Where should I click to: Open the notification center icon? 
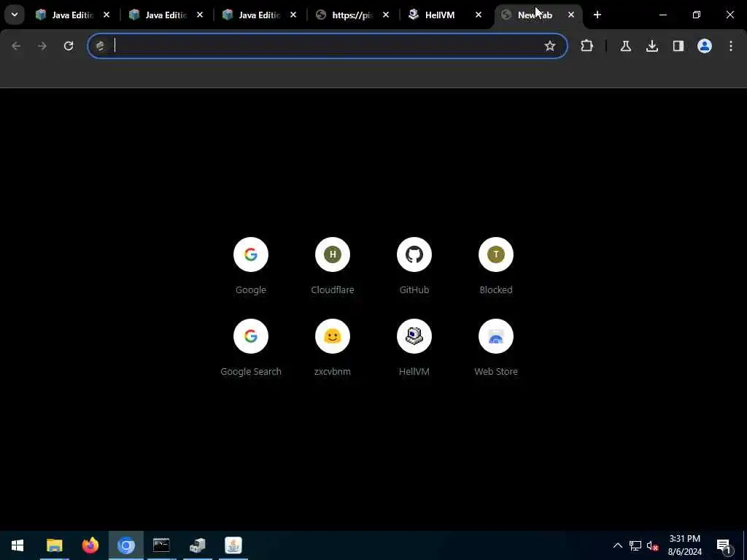point(724,545)
